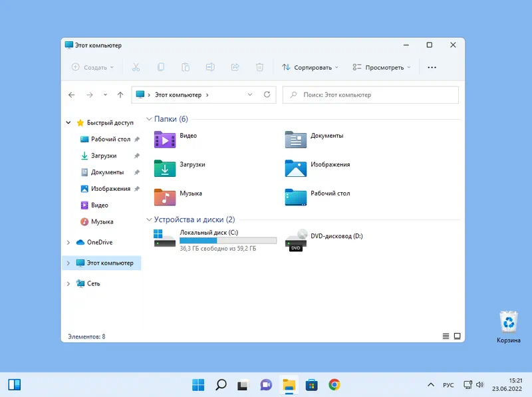Viewport: 532px width, 397px height.
Task: Select the DVD-дисковод (D:) drive
Action: [x=296, y=240]
